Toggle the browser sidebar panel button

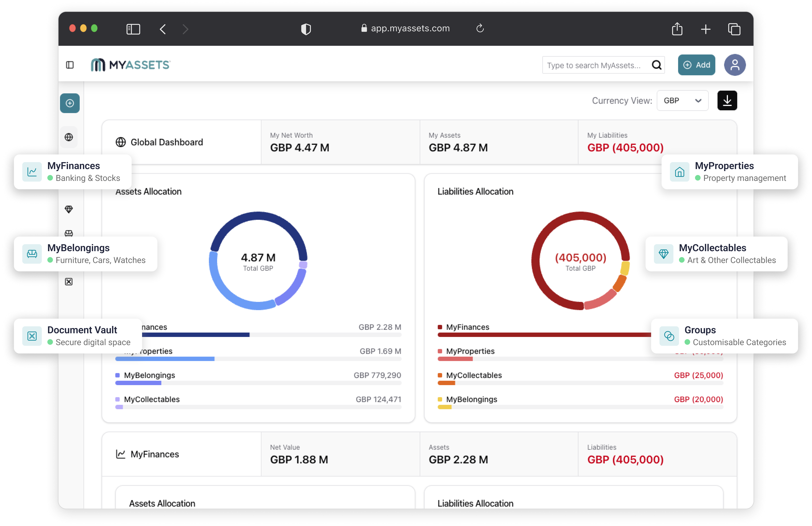pyautogui.click(x=133, y=29)
